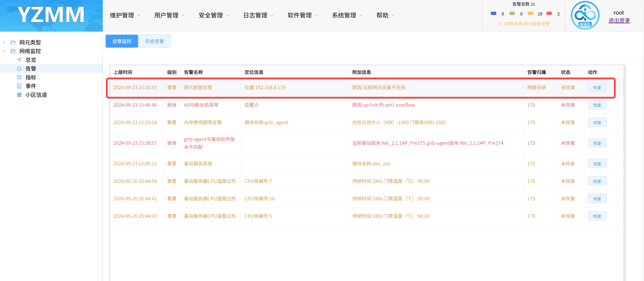Click the cell 原因:up link fft ant1 overflow.
This screenshot has width=644, height=281.
[384, 105]
